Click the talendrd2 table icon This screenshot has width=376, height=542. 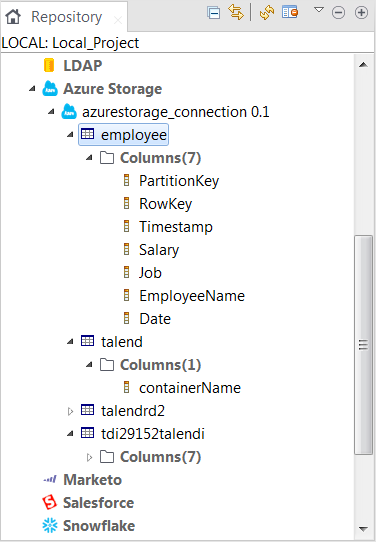(87, 410)
